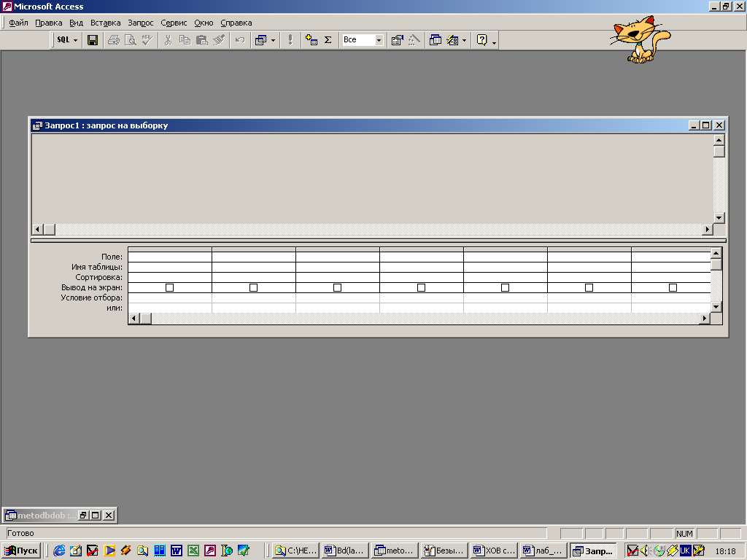
Task: Click the Print icon in the toolbar
Action: (x=113, y=40)
